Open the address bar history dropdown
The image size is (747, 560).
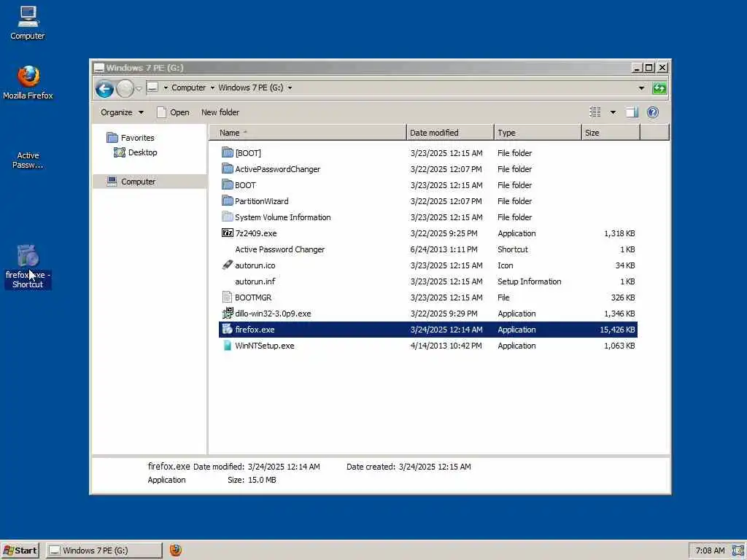point(641,88)
